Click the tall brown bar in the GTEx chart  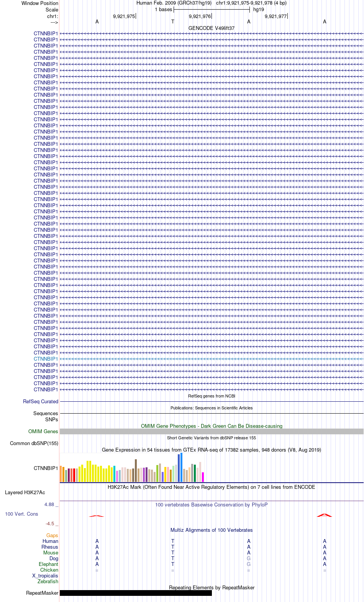pyautogui.click(x=136, y=470)
